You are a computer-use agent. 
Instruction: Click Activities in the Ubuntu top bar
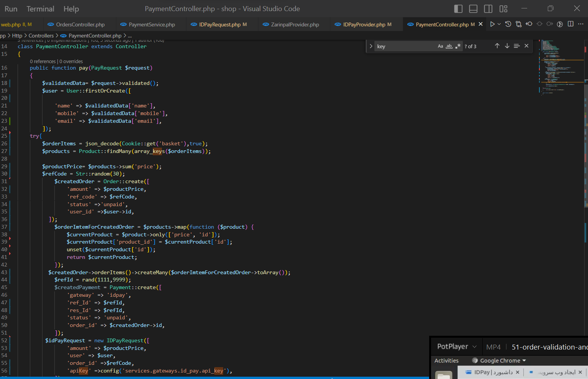(x=446, y=361)
